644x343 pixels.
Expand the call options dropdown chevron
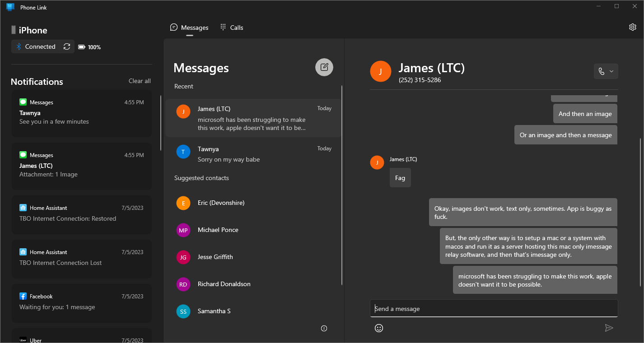click(611, 71)
